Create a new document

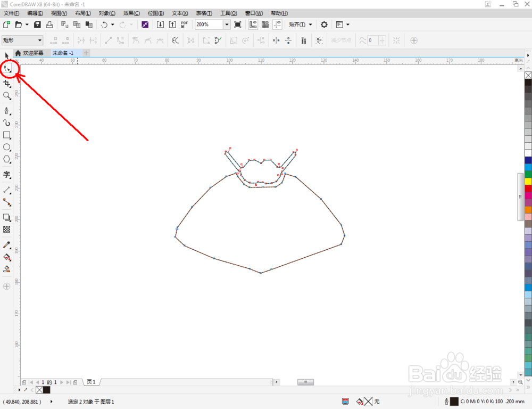pos(6,24)
